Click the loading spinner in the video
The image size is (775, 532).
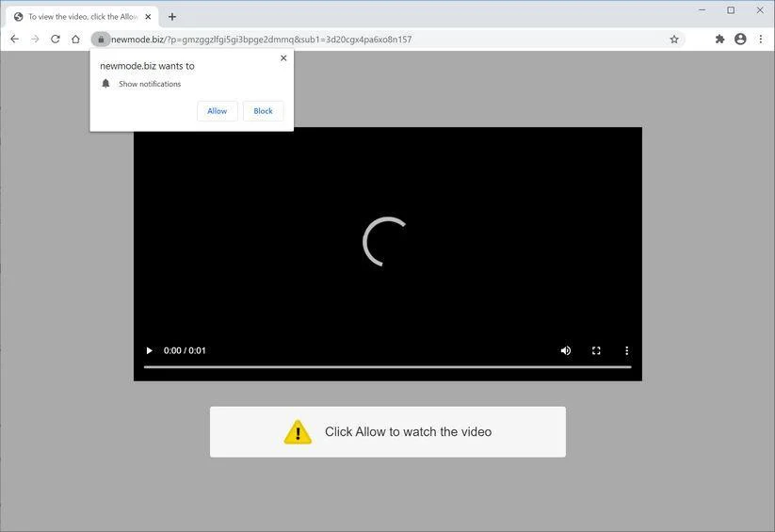tap(384, 241)
